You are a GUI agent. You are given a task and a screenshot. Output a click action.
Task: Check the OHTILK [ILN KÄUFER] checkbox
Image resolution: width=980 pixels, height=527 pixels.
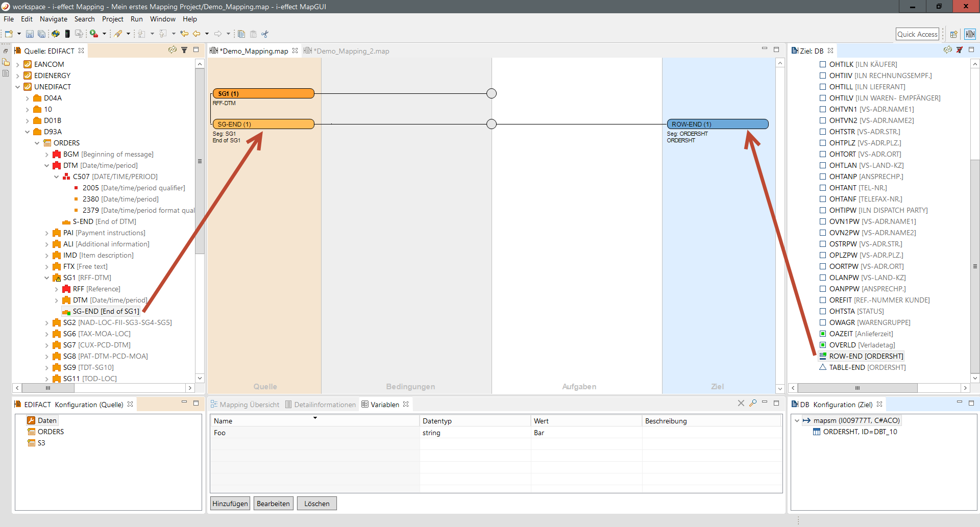pos(823,64)
